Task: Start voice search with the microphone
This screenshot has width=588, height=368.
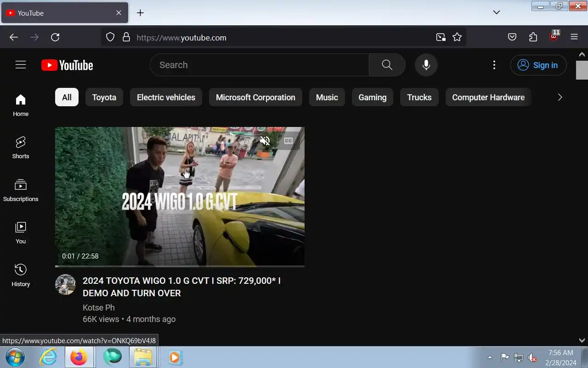Action: click(426, 65)
